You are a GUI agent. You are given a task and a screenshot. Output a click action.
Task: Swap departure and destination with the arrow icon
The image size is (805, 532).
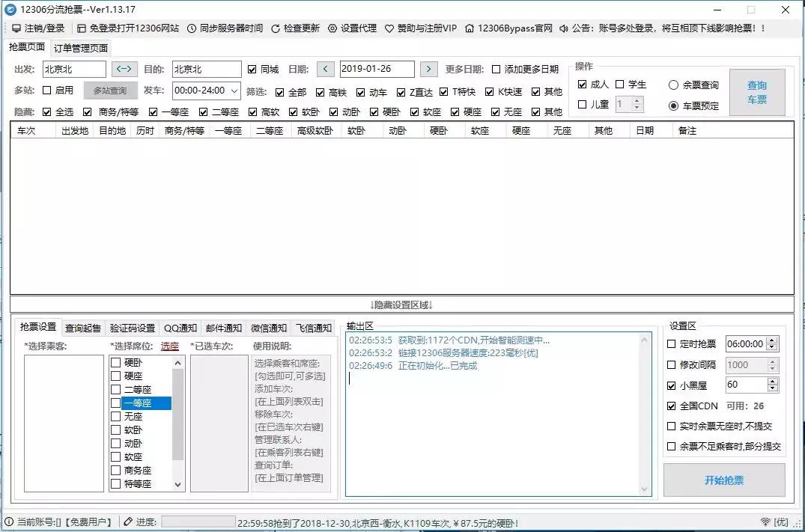coord(124,68)
